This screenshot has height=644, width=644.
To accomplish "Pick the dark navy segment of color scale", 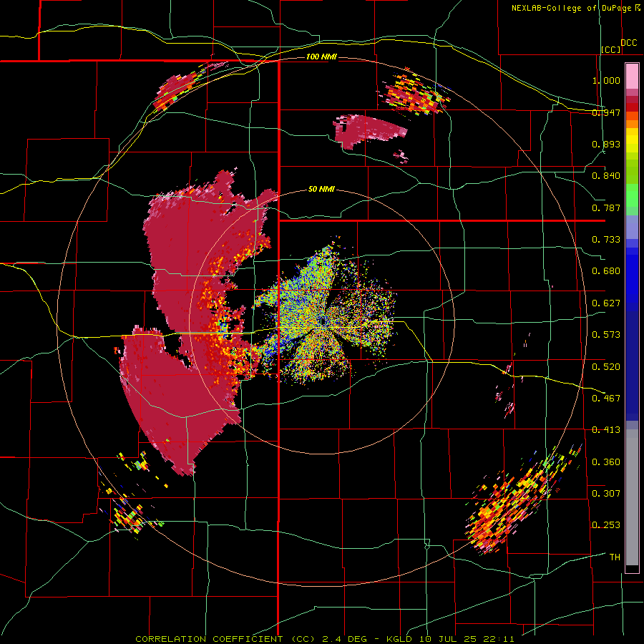I will click(x=632, y=366).
